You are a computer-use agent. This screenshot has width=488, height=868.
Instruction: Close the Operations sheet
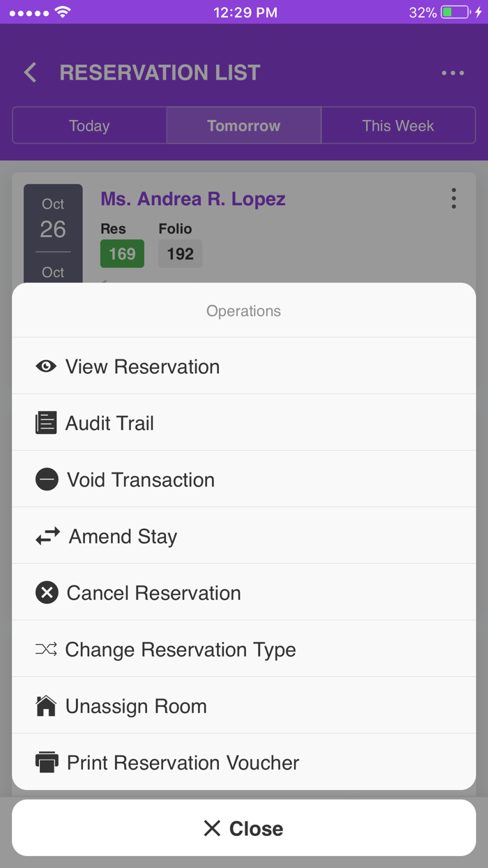coord(243,828)
